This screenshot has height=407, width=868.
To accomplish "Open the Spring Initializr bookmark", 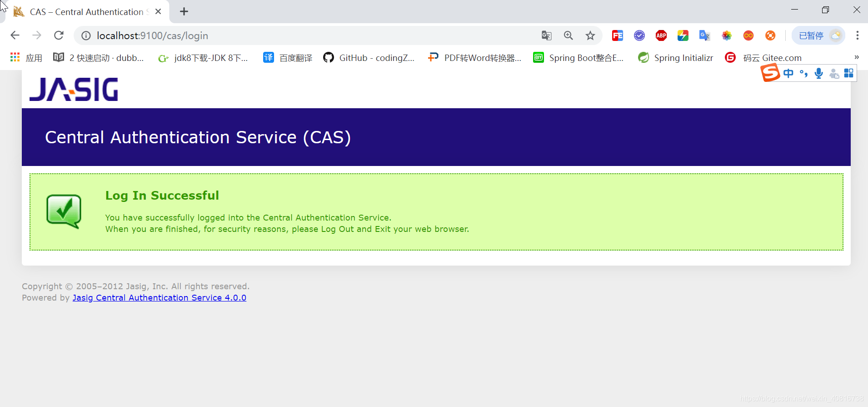I will [x=676, y=58].
